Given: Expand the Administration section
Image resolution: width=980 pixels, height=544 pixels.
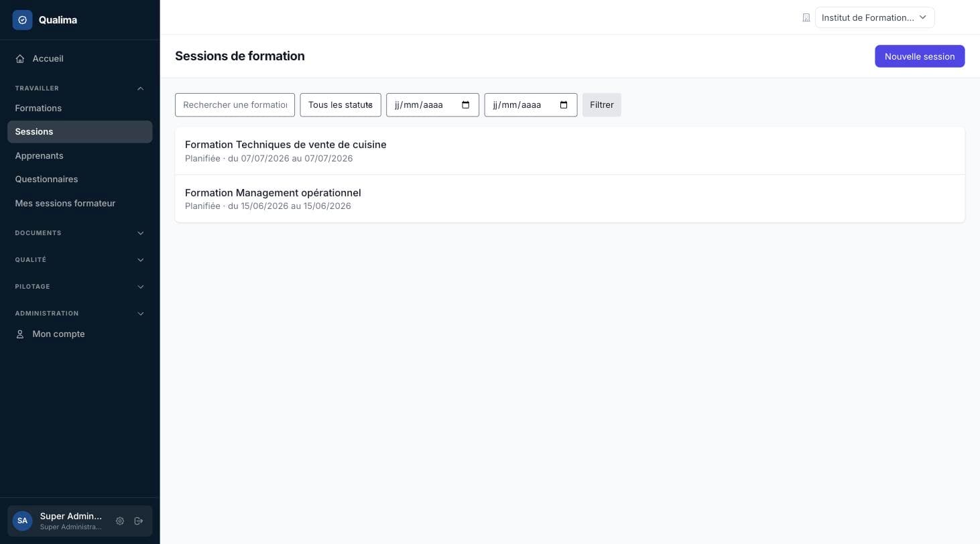Looking at the screenshot, I should [x=80, y=314].
